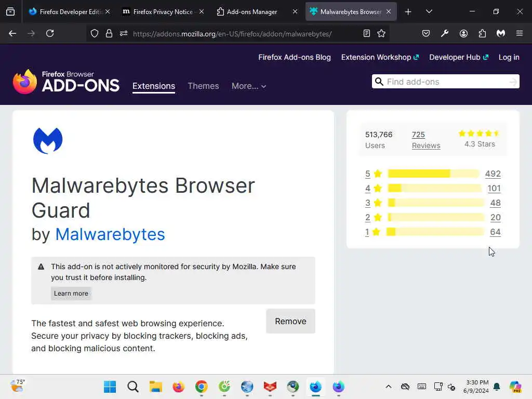Open the Firefox application menu
Image resolution: width=532 pixels, height=399 pixels.
click(520, 33)
